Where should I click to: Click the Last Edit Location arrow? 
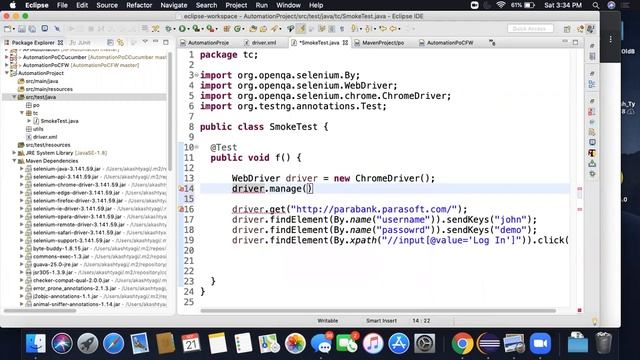[383, 29]
